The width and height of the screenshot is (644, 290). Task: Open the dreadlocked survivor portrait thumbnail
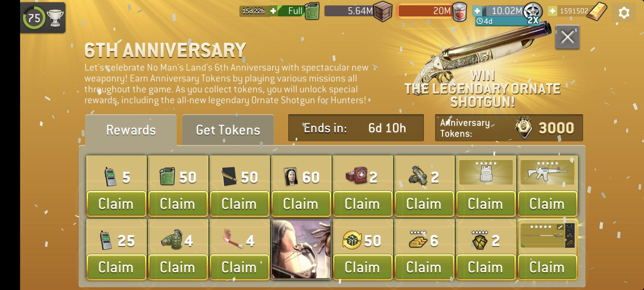(x=301, y=249)
